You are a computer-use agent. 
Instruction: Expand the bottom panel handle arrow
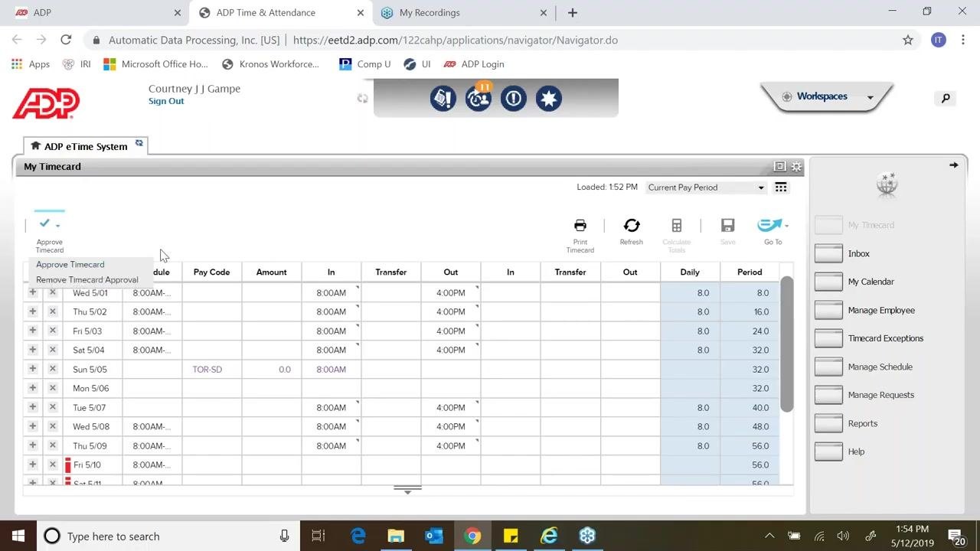[407, 490]
